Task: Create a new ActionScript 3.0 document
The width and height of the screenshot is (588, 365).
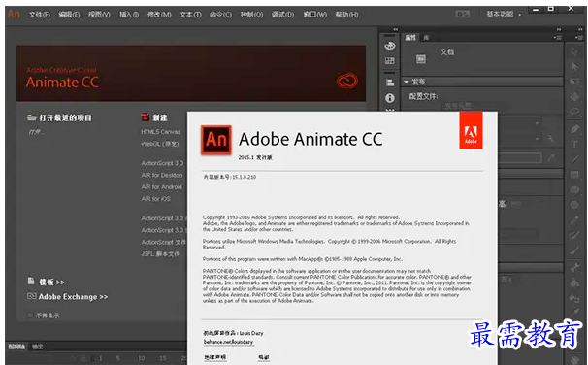Action: click(162, 163)
